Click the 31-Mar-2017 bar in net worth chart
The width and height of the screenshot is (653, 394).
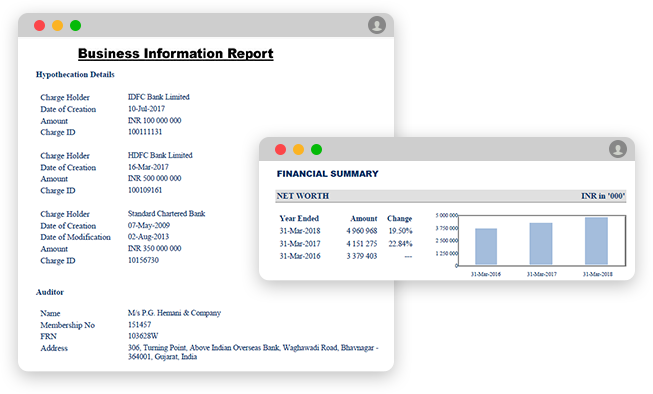coord(541,244)
